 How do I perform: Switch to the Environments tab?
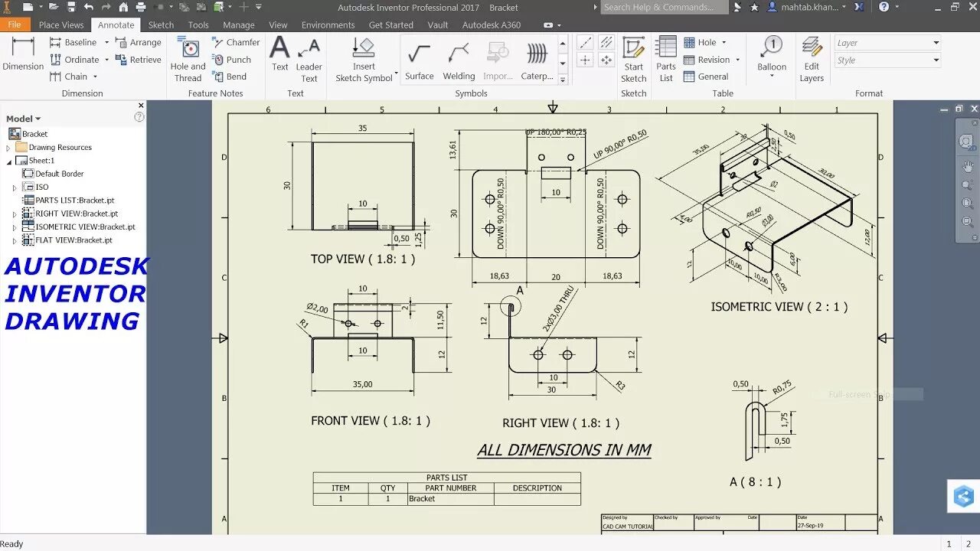[x=328, y=24]
